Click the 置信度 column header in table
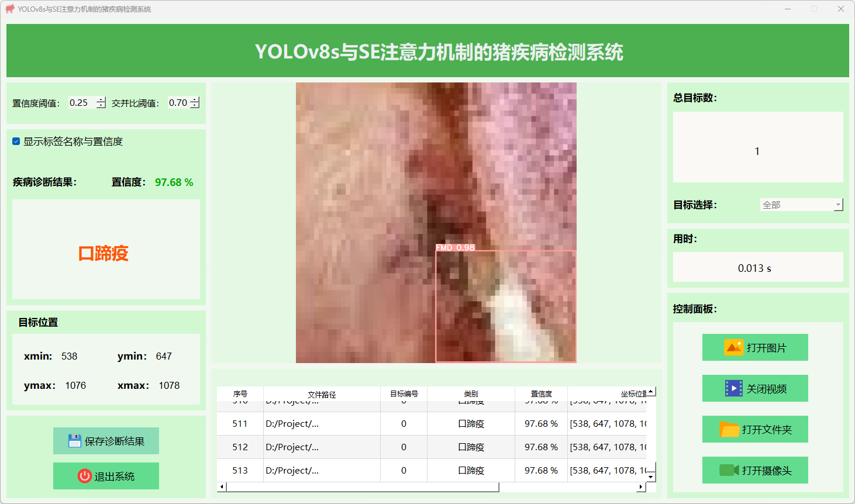Image resolution: width=855 pixels, height=504 pixels. pyautogui.click(x=542, y=394)
